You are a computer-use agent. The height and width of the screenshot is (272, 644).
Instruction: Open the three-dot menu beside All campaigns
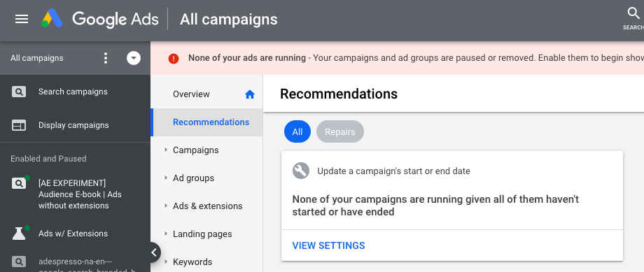(106, 58)
